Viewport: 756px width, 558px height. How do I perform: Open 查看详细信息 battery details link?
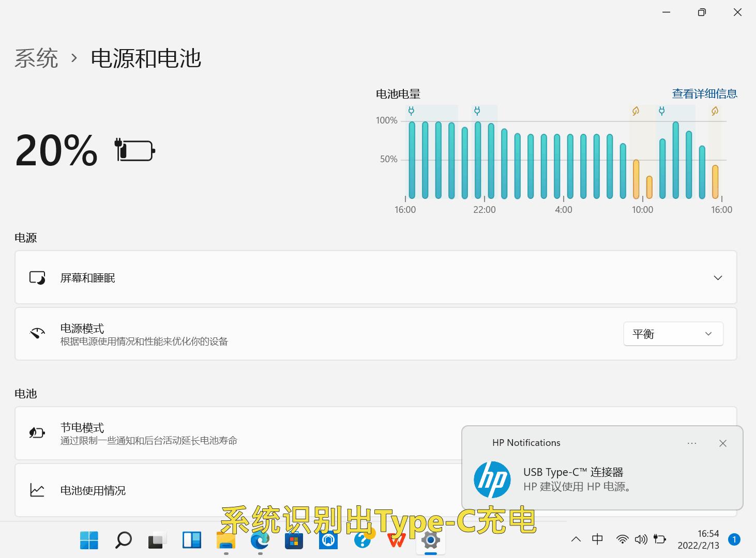[704, 94]
